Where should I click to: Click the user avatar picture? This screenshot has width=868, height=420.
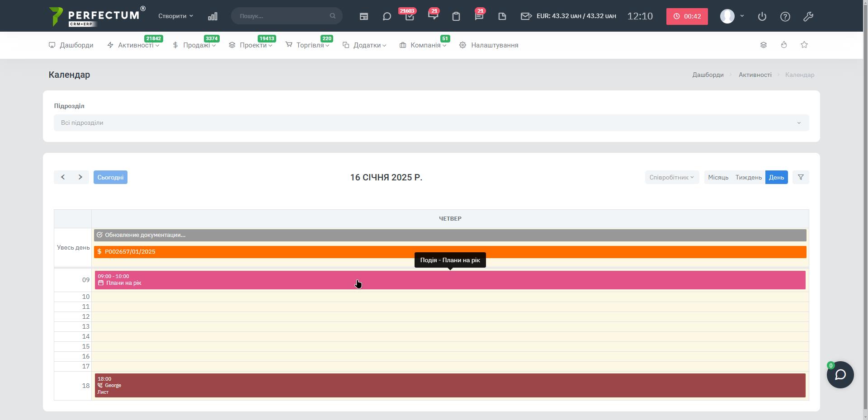coord(727,16)
